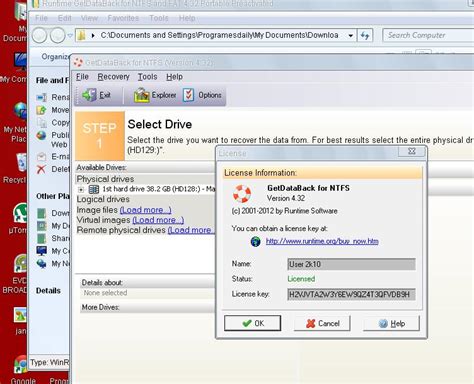Click the License key field

[351, 294]
